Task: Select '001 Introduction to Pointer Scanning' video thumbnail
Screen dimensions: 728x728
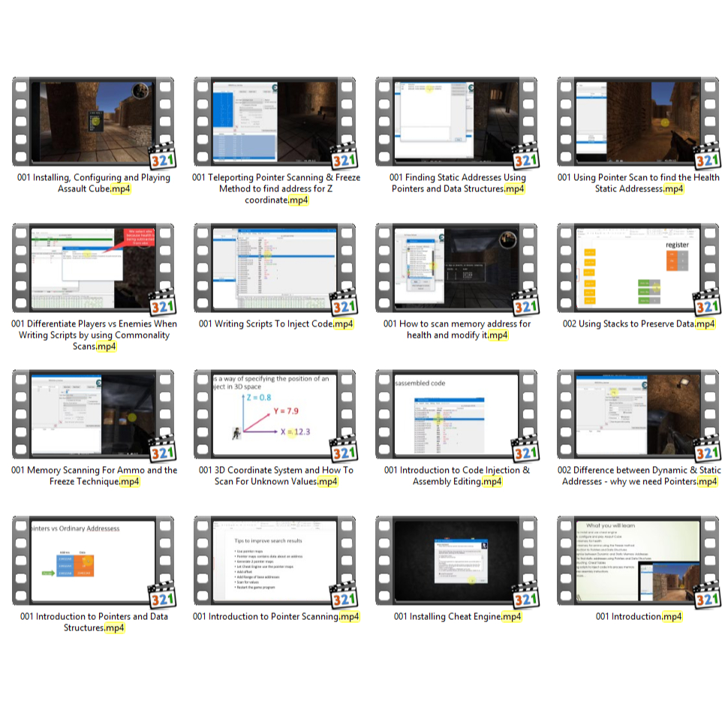Action: [275, 560]
